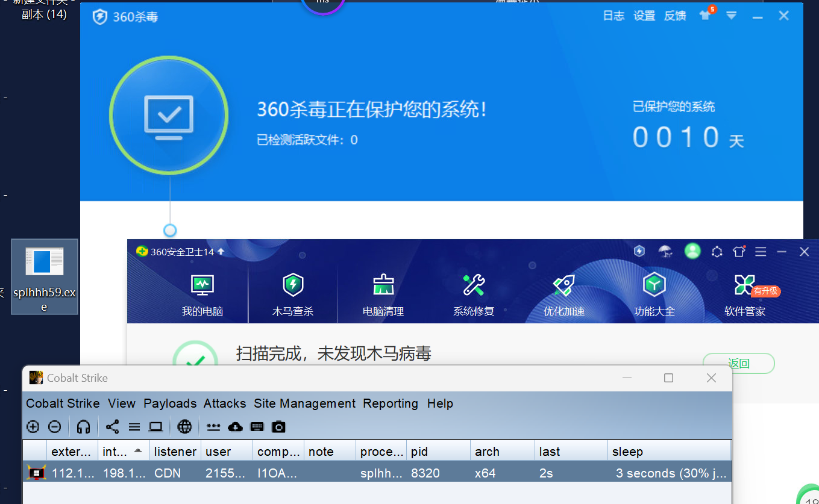
Task: Click the beacon computer icon in session row
Action: (x=36, y=473)
